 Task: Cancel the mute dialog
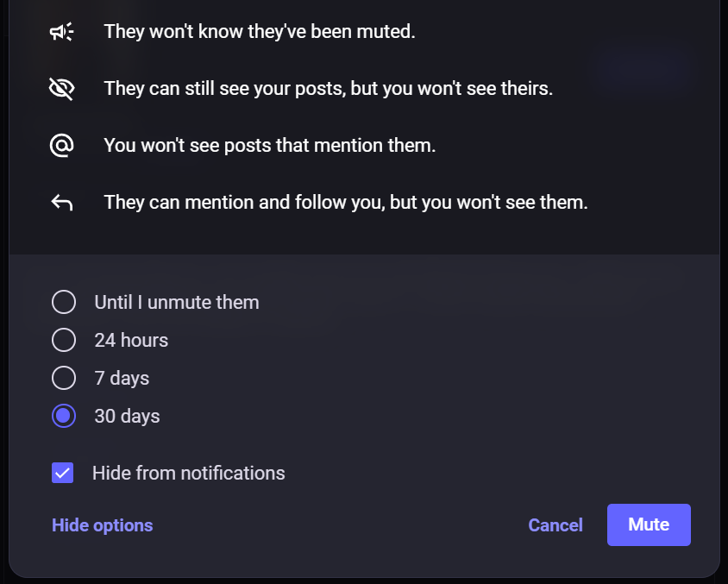pyautogui.click(x=555, y=525)
